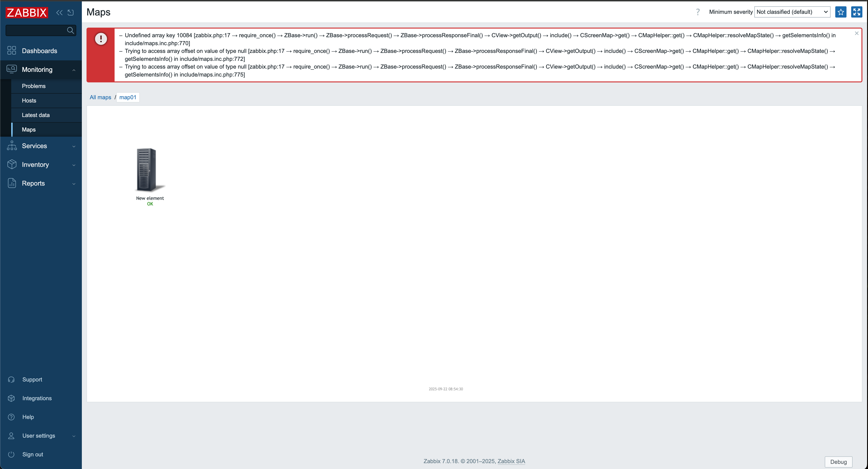Image resolution: width=868 pixels, height=469 pixels.
Task: Click the Inventory menu label
Action: 35,165
